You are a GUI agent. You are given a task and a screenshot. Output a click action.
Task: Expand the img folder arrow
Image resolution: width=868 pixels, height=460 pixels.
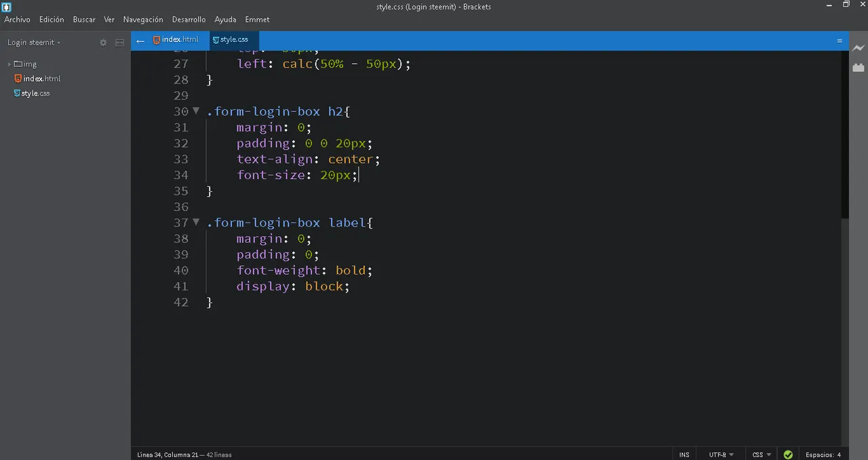[x=9, y=64]
